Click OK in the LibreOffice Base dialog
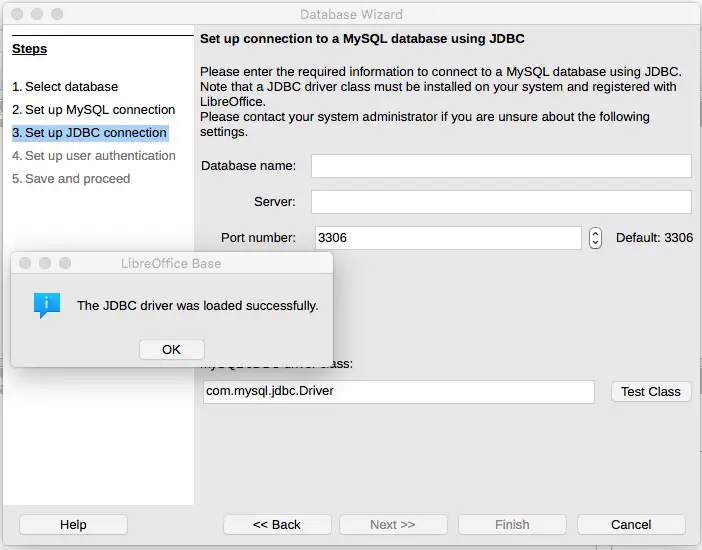The width and height of the screenshot is (702, 550). [171, 349]
